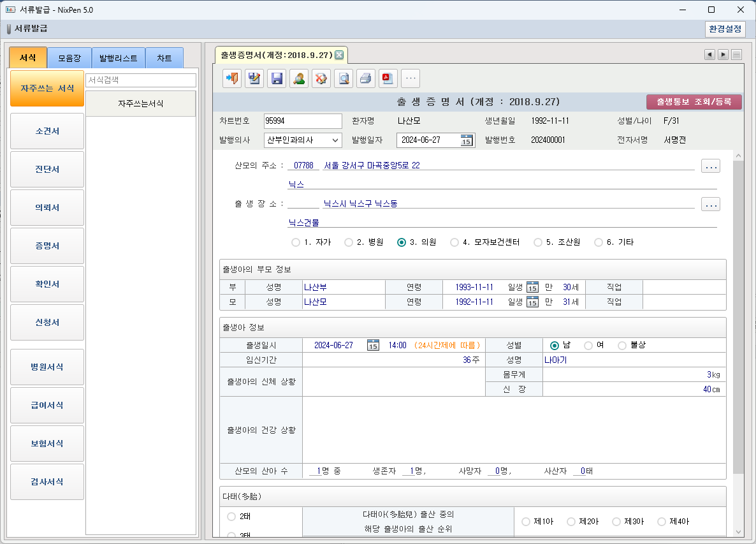756x544 pixels.
Task: Export to PDF using red PDF icon
Action: 388,78
